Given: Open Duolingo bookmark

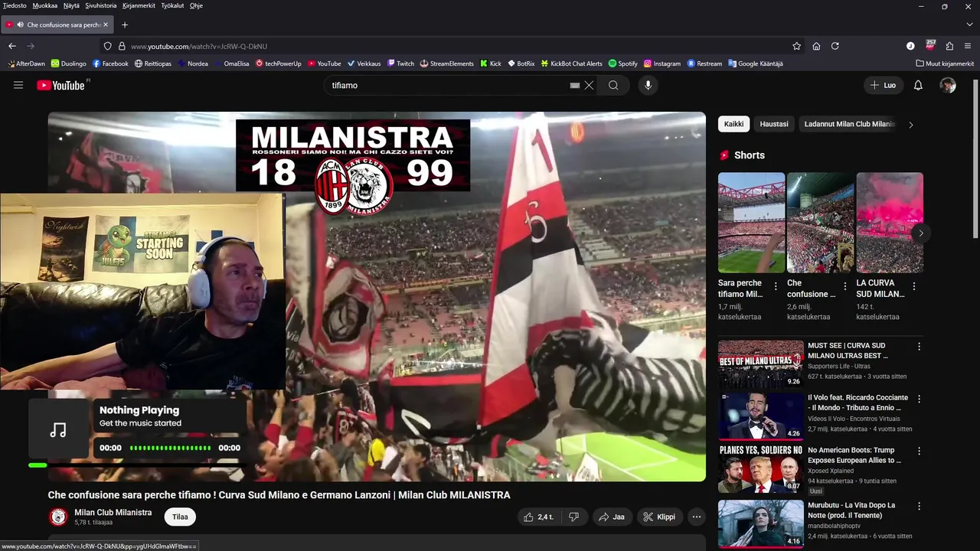Looking at the screenshot, I should coord(69,64).
